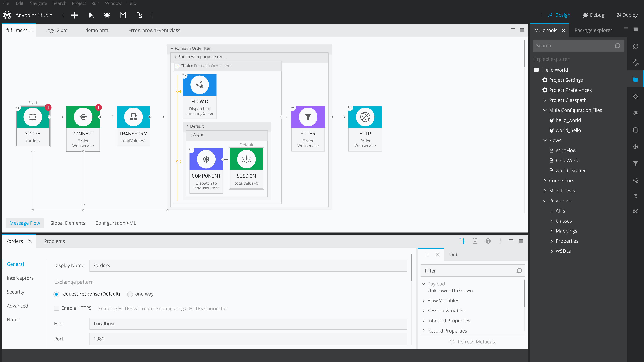Click the tree hierarchy icon in properties toolbar

pos(462,241)
